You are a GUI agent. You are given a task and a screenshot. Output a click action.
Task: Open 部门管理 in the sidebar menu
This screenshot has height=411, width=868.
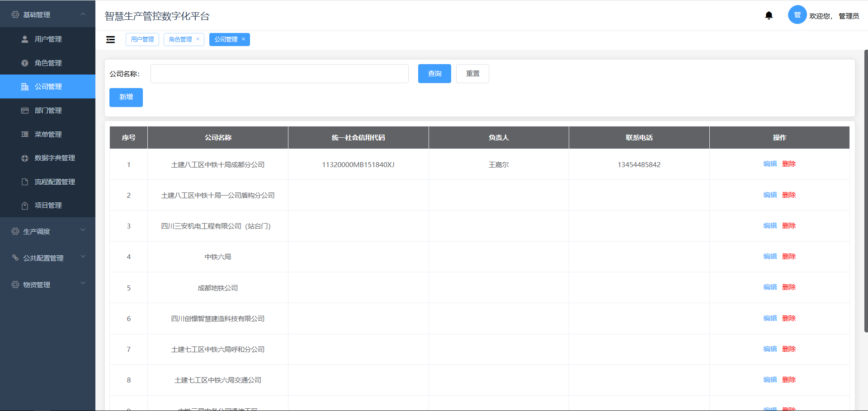click(x=47, y=111)
